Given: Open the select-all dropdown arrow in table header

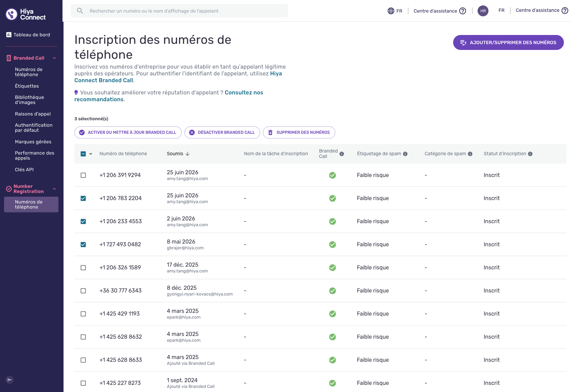Looking at the screenshot, I should pyautogui.click(x=91, y=154).
